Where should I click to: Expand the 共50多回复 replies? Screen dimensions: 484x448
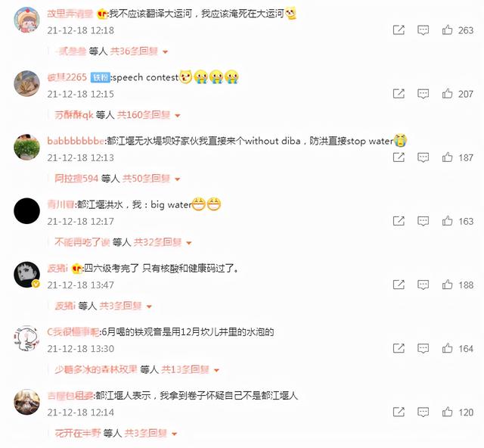151,179
